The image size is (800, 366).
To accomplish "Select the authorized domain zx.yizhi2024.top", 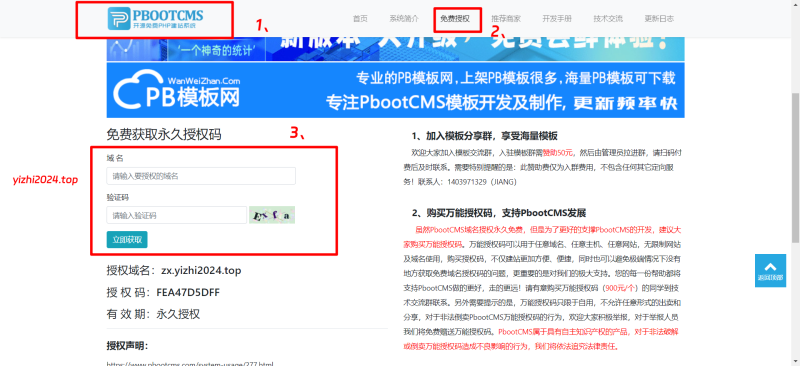I will tap(201, 271).
